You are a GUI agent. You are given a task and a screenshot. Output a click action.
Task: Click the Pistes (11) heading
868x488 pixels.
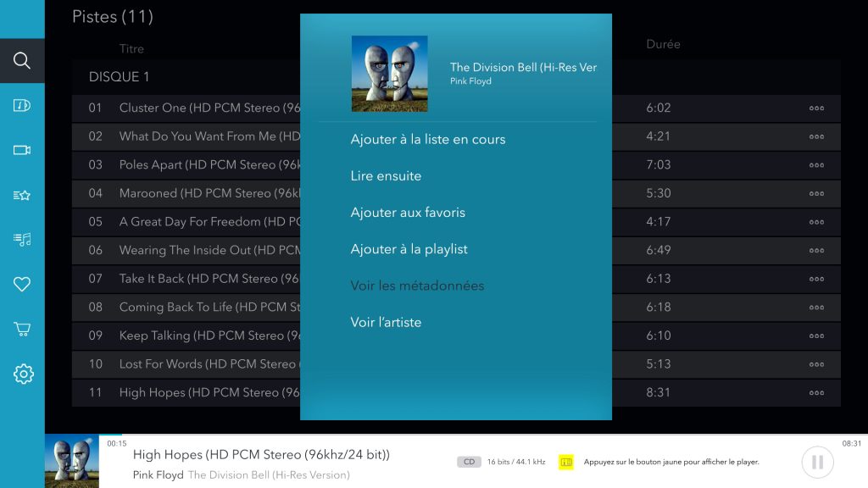click(113, 17)
